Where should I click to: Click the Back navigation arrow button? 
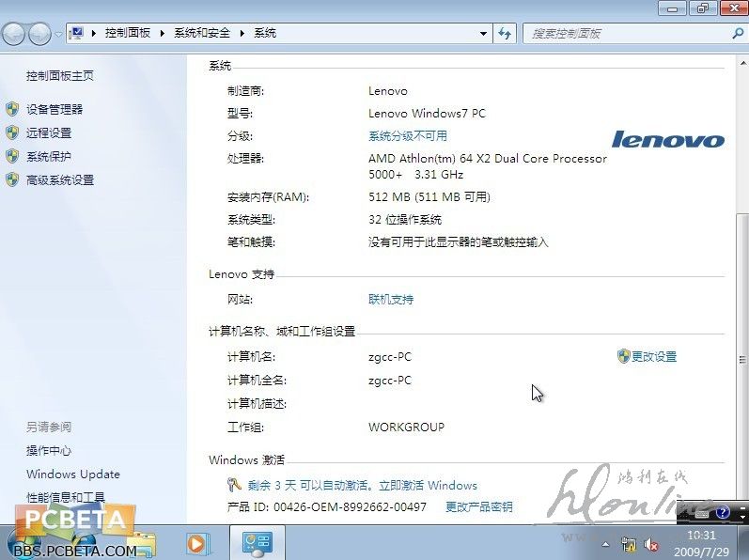[x=14, y=34]
